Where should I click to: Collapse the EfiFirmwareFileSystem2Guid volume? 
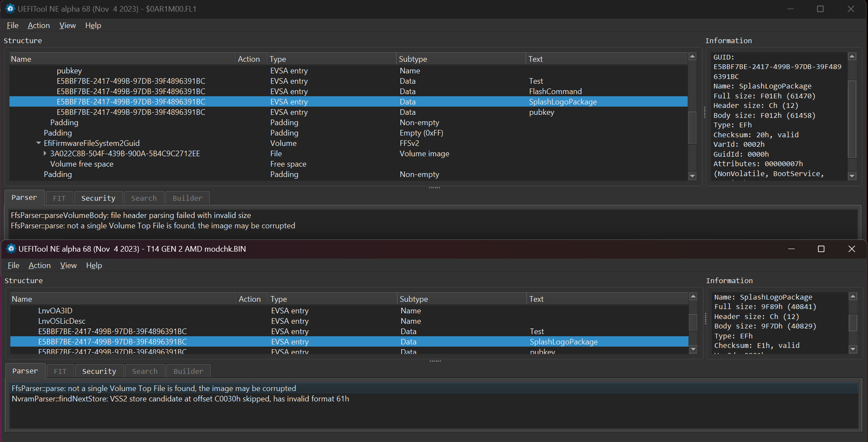38,143
